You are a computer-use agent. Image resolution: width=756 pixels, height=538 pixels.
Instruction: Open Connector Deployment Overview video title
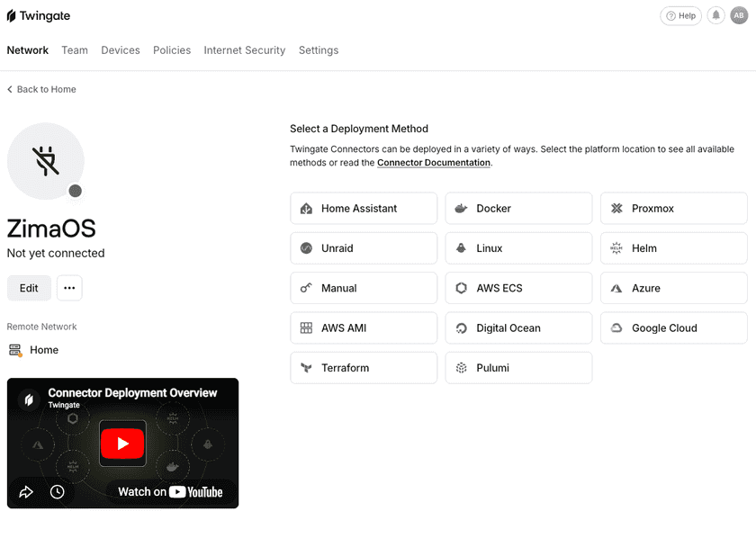[x=132, y=393]
